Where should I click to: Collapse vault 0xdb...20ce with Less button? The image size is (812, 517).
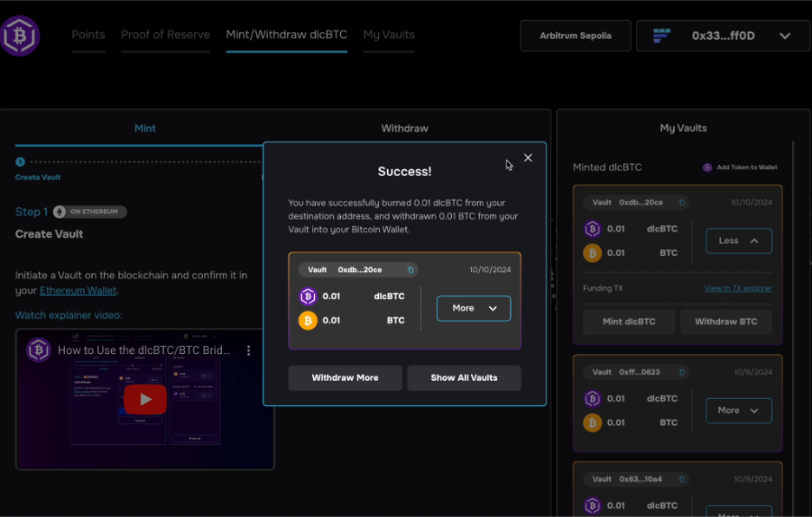click(738, 241)
